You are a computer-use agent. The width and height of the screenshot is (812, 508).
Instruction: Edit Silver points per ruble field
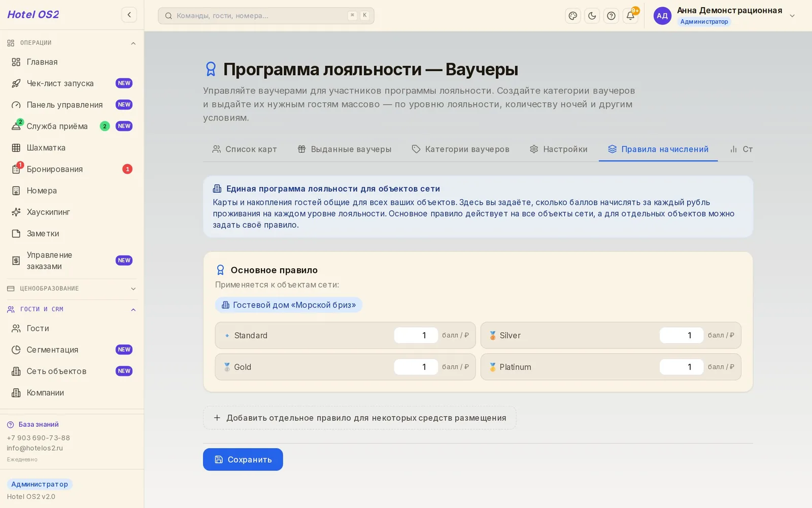[681, 335]
